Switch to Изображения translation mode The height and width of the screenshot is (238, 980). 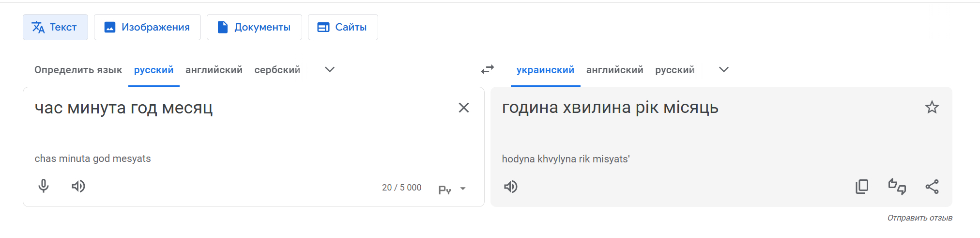[x=147, y=27]
